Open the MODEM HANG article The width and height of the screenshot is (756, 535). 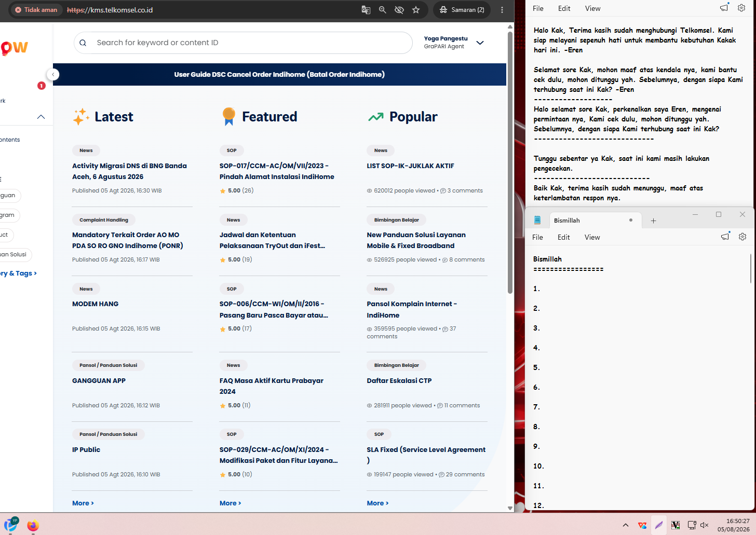[x=96, y=304]
